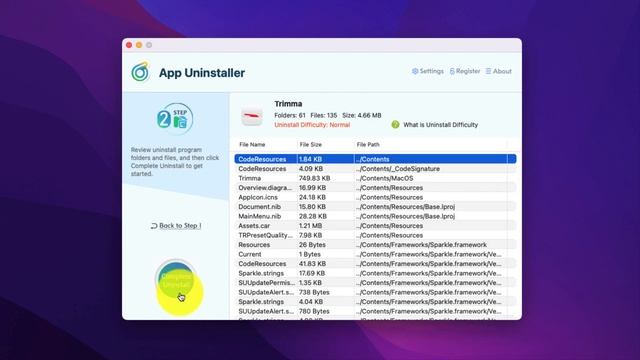Click the Trimma app title
The height and width of the screenshot is (360, 640).
click(288, 104)
